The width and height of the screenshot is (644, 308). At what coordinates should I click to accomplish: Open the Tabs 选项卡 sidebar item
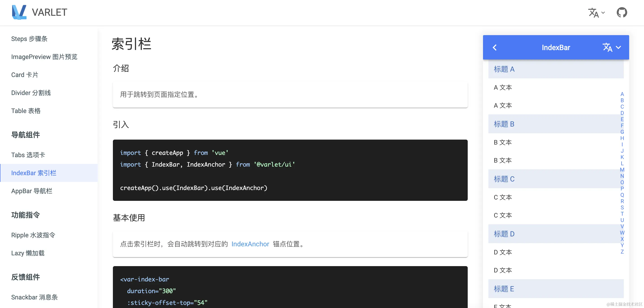[28, 155]
